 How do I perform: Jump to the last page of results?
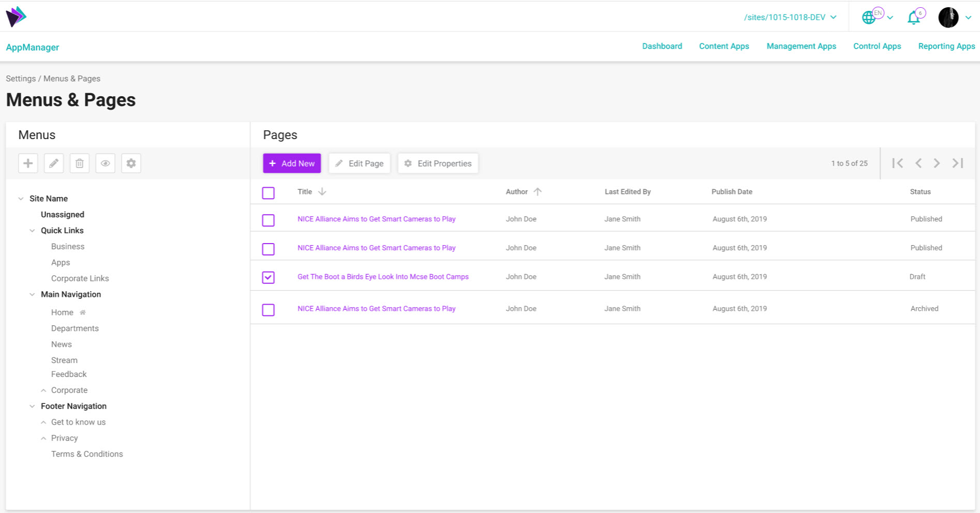click(x=958, y=163)
